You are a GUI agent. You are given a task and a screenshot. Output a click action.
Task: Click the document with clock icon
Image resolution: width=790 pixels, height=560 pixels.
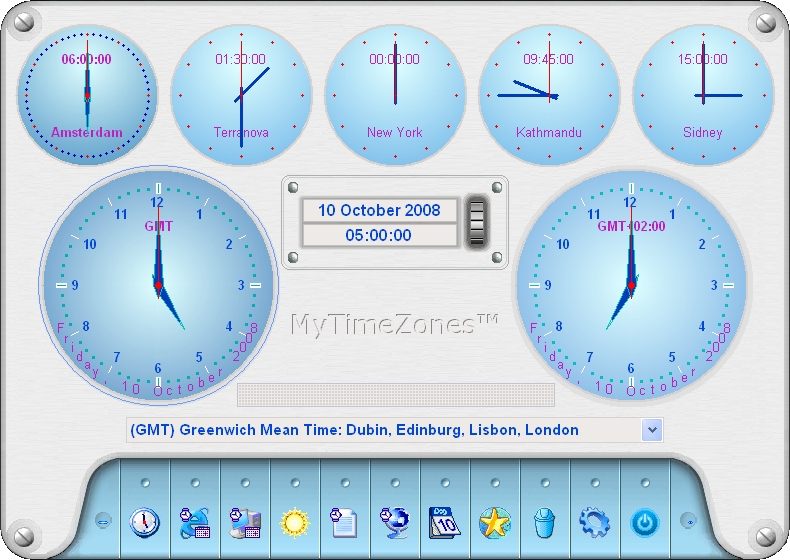click(x=345, y=522)
